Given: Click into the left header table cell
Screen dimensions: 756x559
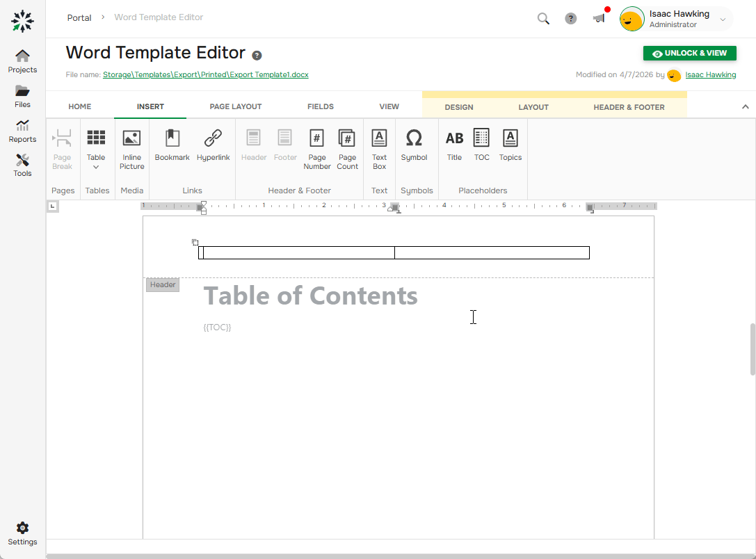Looking at the screenshot, I should [x=296, y=252].
